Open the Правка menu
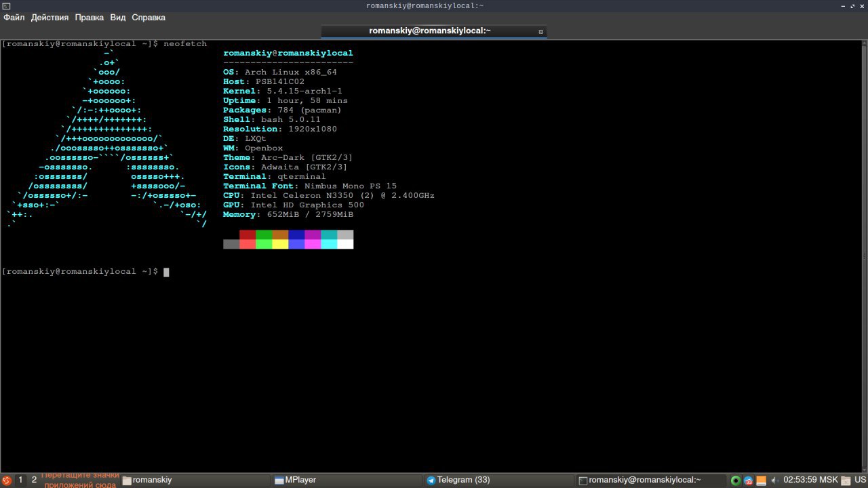Screen dimensions: 868x488 [90, 18]
